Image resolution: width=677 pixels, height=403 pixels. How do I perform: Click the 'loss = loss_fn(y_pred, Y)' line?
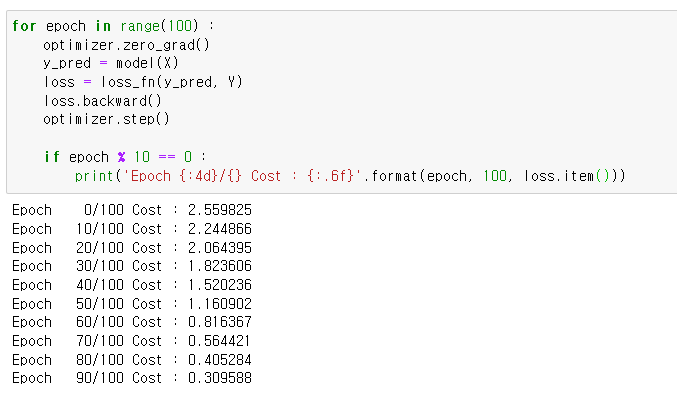point(143,82)
